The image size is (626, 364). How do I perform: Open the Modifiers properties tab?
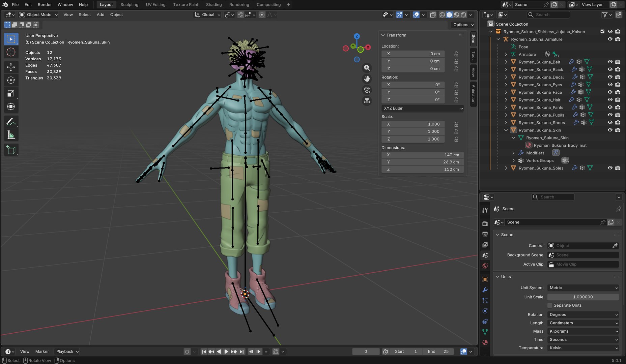tap(485, 290)
